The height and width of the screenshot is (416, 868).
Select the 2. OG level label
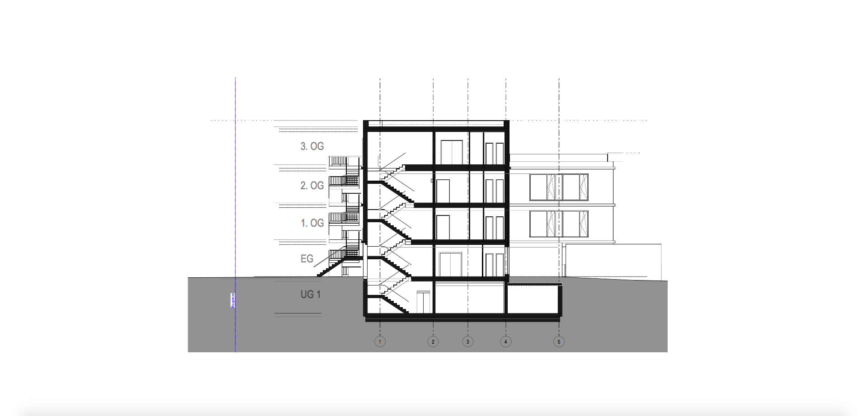click(x=312, y=186)
